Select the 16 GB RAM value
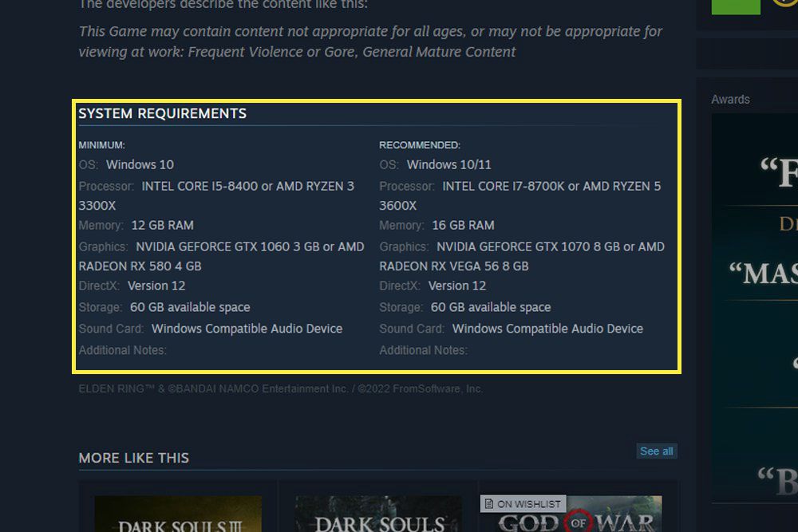Image resolution: width=798 pixels, height=532 pixels. click(x=463, y=225)
